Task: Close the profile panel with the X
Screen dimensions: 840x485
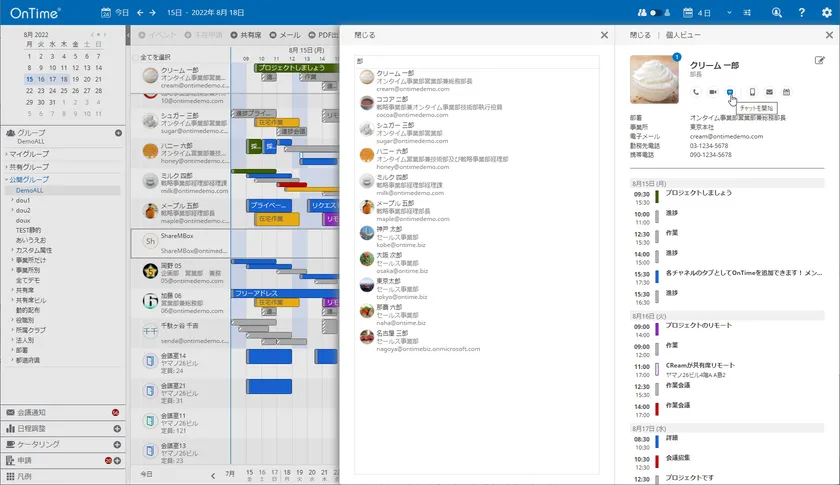Action: point(829,35)
